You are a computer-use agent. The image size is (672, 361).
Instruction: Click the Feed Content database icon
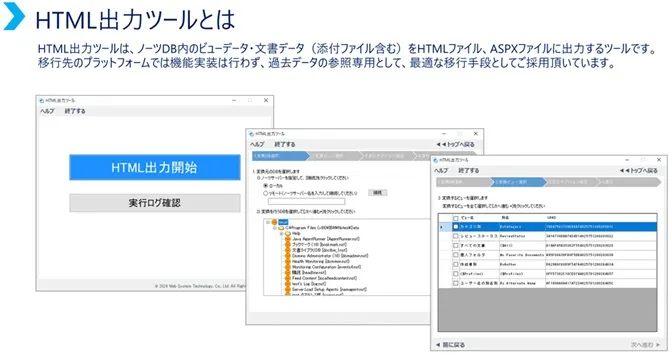[288, 278]
